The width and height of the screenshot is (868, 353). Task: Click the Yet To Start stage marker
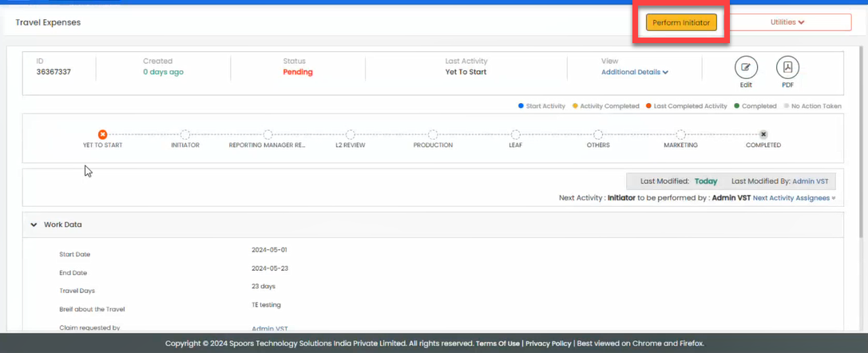point(102,135)
